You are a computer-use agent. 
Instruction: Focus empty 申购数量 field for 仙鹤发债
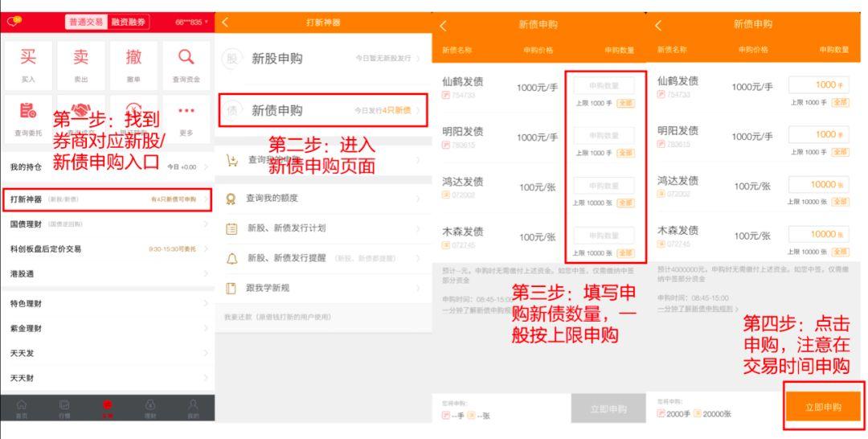coord(604,86)
